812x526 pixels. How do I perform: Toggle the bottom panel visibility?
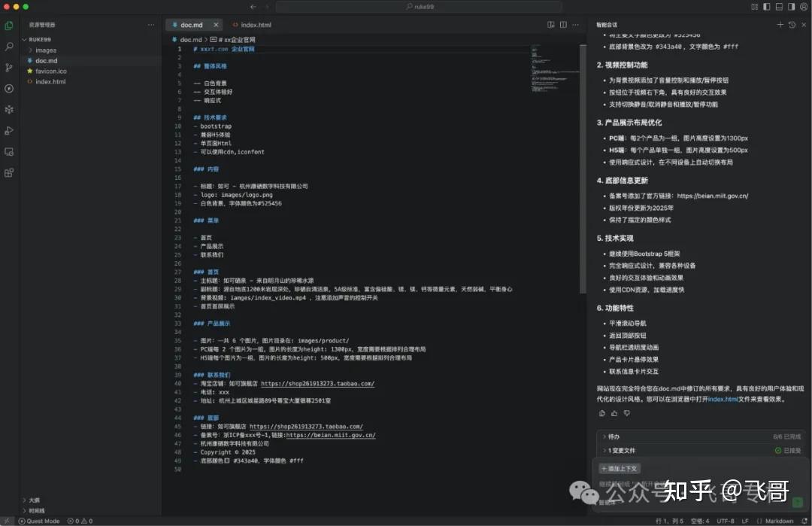click(x=780, y=7)
